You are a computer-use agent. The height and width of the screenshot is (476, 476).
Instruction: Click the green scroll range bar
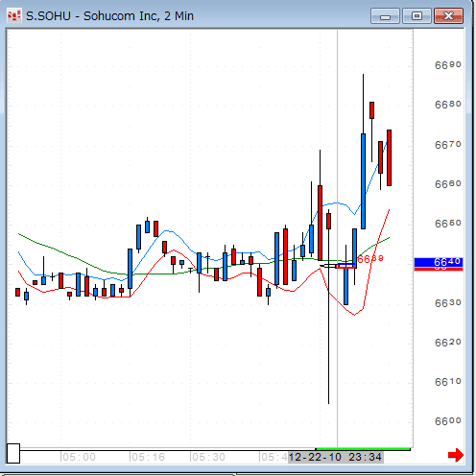363,449
